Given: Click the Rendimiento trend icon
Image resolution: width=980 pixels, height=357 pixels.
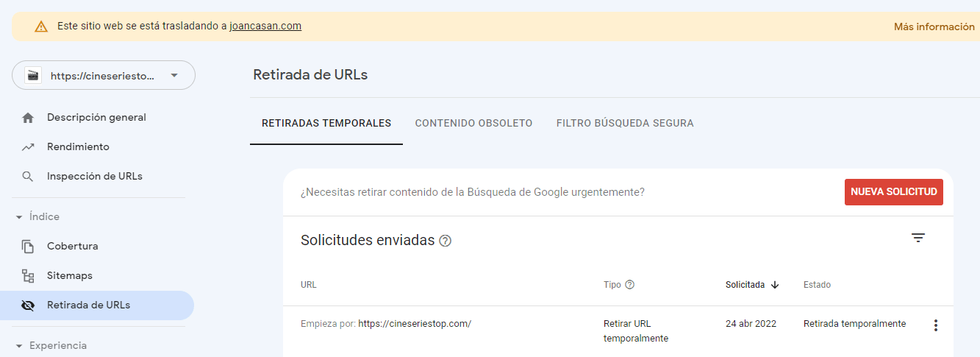Looking at the screenshot, I should tap(28, 147).
